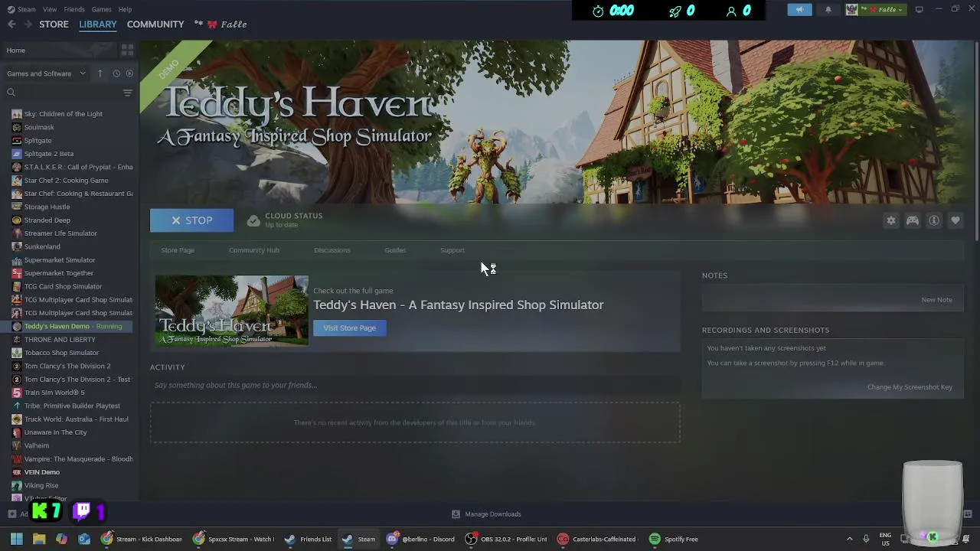Click the Viking Rise game icon
This screenshot has height=551, width=980.
click(17, 485)
